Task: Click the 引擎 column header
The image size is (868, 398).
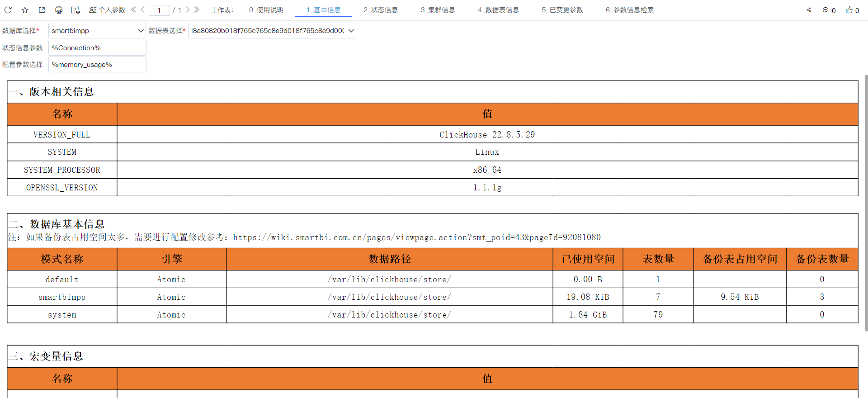Action: (x=171, y=259)
